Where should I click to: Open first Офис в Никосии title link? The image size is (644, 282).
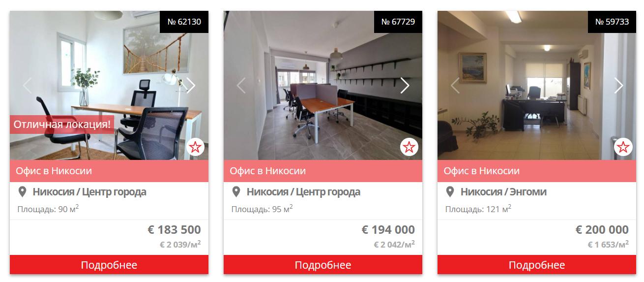pyautogui.click(x=54, y=171)
